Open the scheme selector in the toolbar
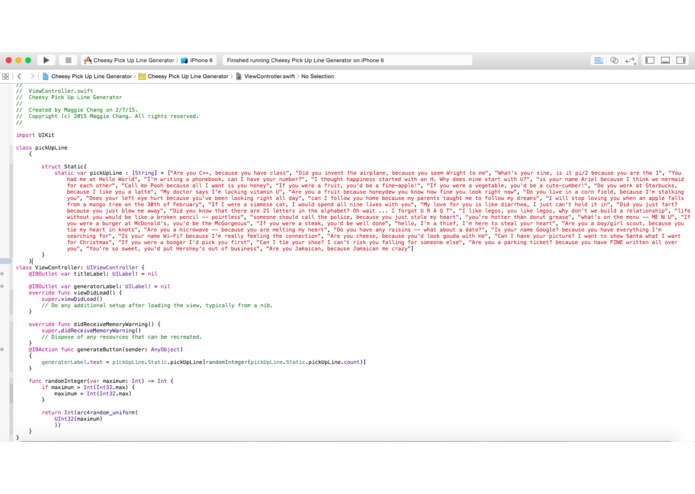 (x=129, y=60)
